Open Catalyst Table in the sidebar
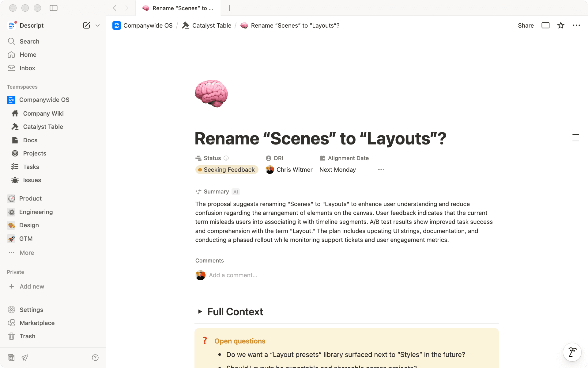 click(x=43, y=127)
